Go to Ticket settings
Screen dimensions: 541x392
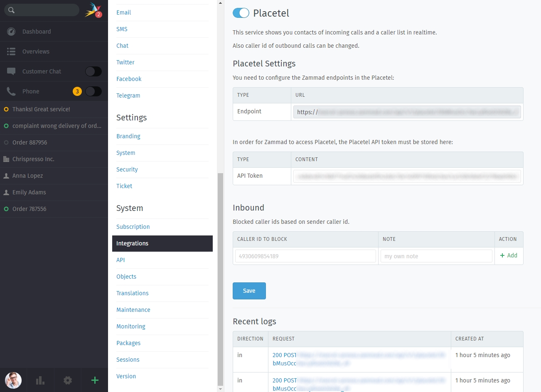coord(124,186)
